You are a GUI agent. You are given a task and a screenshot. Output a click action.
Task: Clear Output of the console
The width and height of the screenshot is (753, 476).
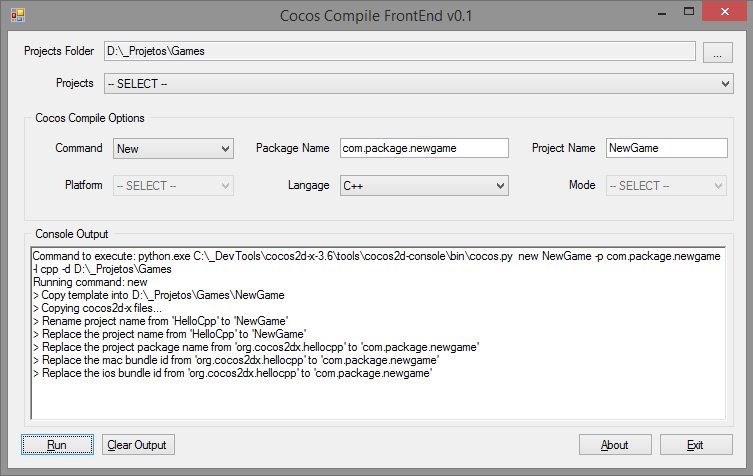tap(138, 445)
